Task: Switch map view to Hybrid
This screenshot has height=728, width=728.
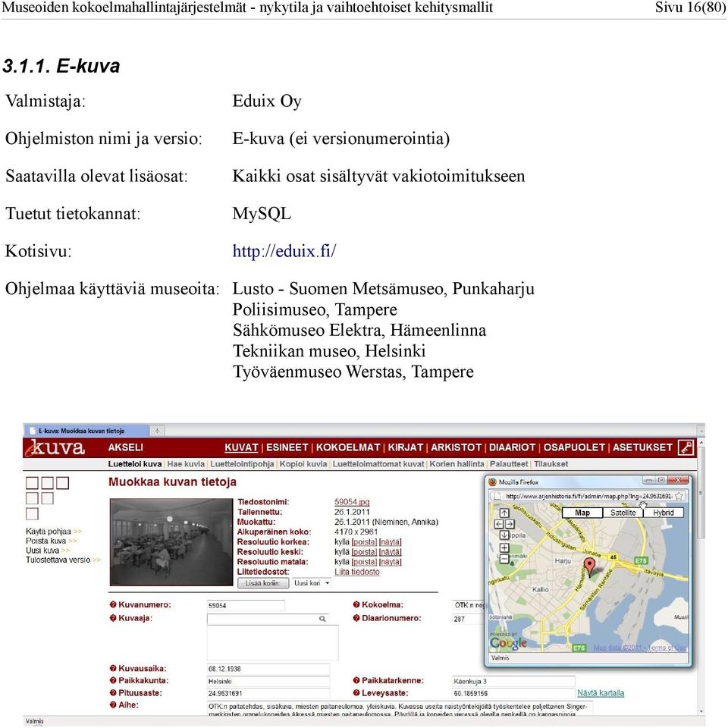Action: coord(664,513)
